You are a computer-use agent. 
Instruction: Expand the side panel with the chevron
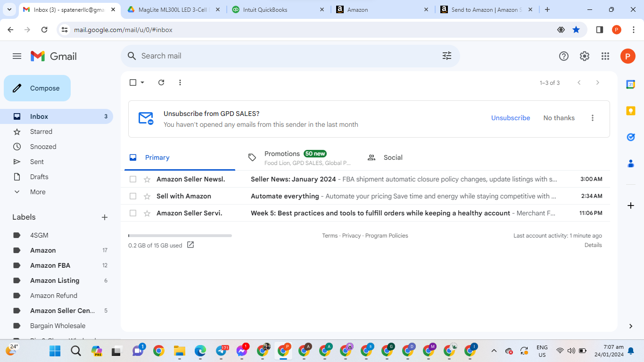pos(631,326)
